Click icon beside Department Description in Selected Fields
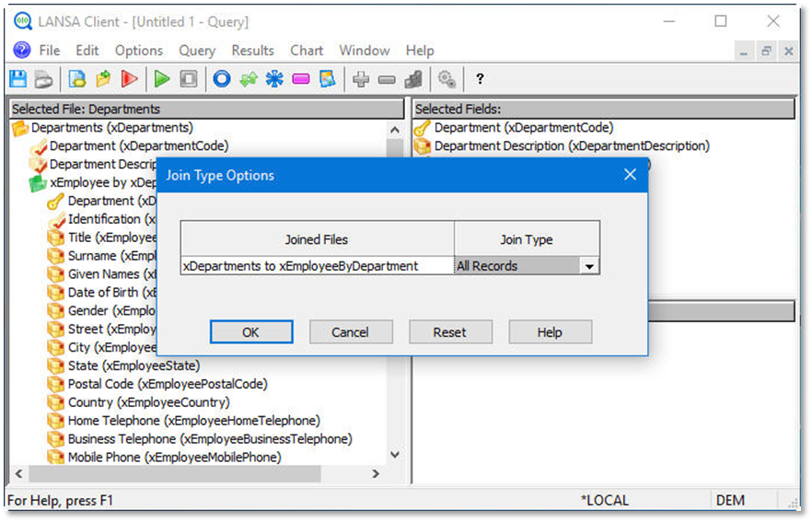The width and height of the screenshot is (812, 522). point(423,146)
